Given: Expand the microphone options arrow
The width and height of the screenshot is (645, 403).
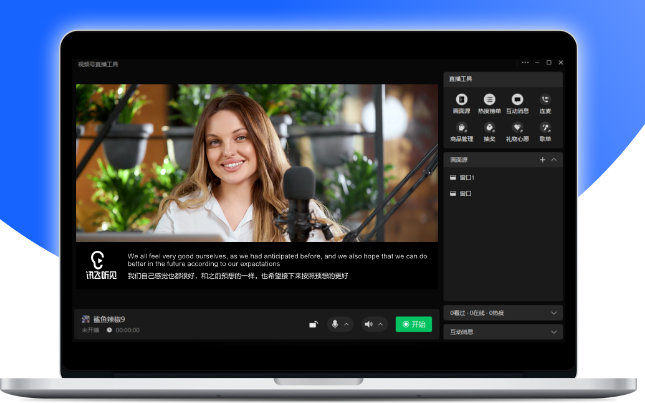Looking at the screenshot, I should coord(347,324).
